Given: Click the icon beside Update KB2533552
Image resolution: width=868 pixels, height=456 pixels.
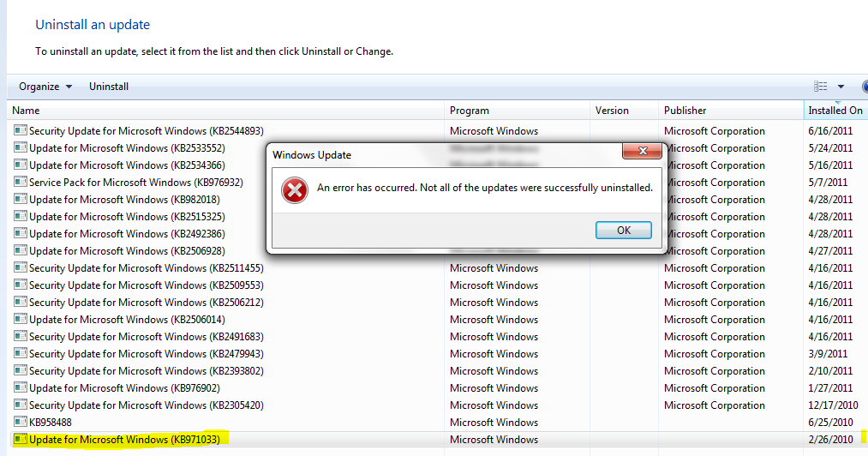Looking at the screenshot, I should (x=20, y=148).
